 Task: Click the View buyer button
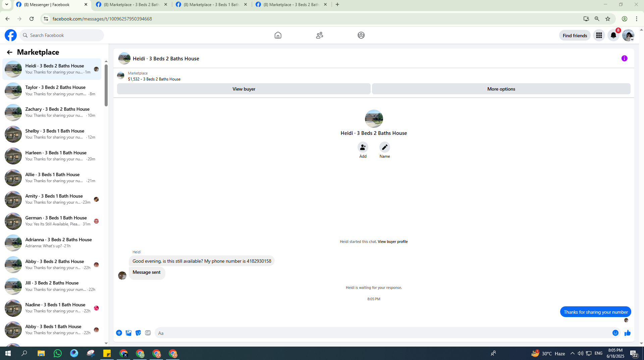pyautogui.click(x=244, y=89)
